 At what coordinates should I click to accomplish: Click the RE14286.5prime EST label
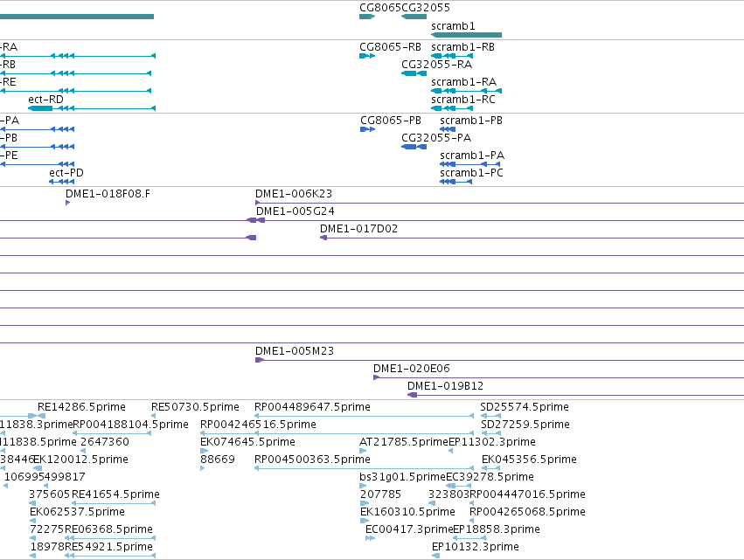[x=81, y=407]
